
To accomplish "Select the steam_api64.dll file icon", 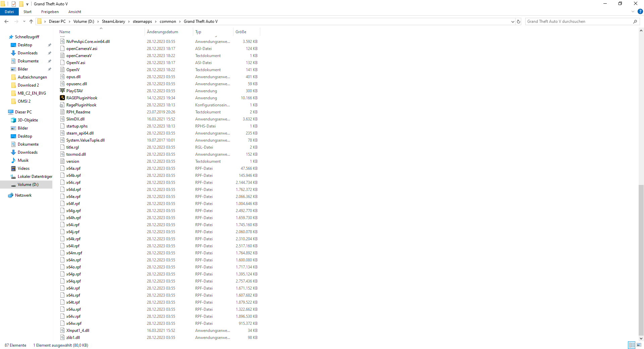I will 62,133.
